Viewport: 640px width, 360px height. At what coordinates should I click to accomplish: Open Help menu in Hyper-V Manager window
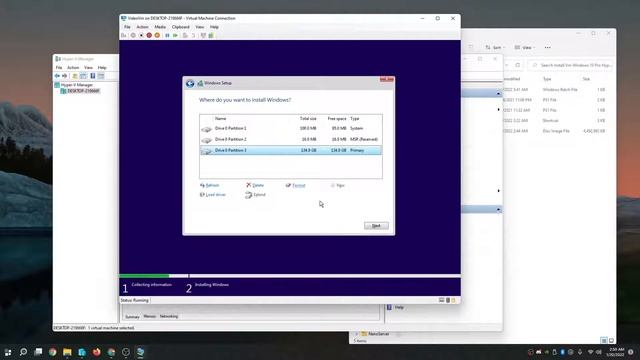pyautogui.click(x=102, y=67)
